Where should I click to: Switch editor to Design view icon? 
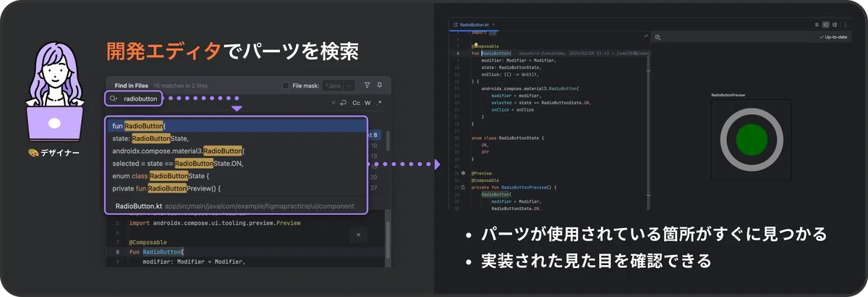point(835,25)
